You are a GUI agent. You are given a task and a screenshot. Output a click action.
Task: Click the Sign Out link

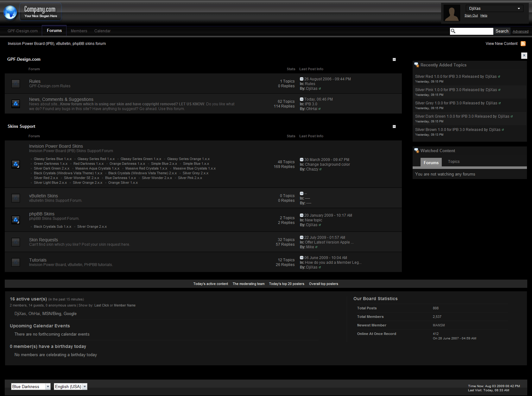click(471, 15)
